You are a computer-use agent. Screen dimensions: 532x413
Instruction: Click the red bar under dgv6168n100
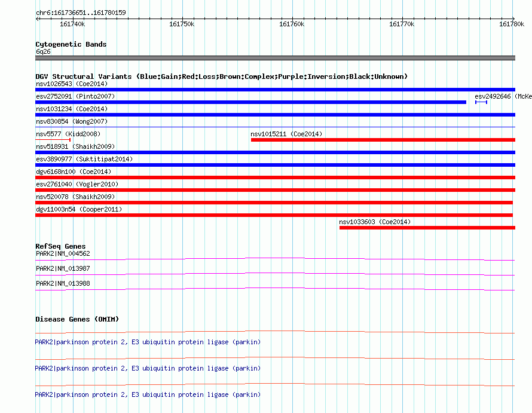tap(275, 178)
